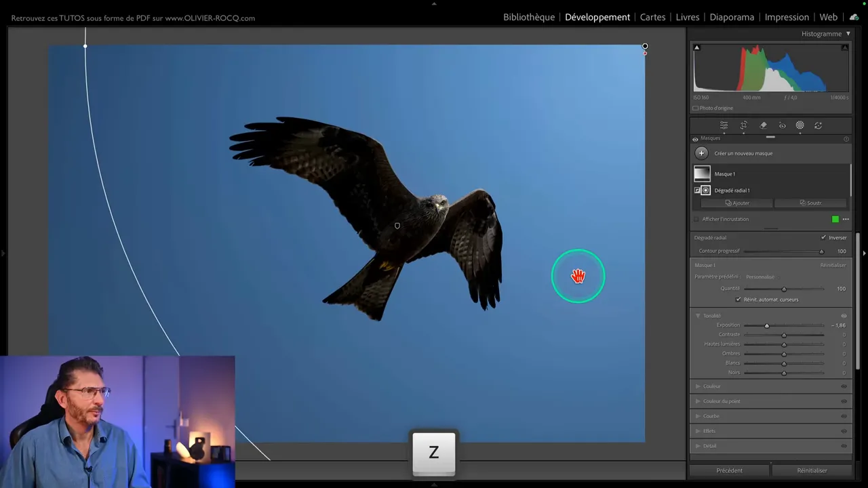868x488 pixels.
Task: Select the Red eye correction tool
Action: click(x=782, y=125)
